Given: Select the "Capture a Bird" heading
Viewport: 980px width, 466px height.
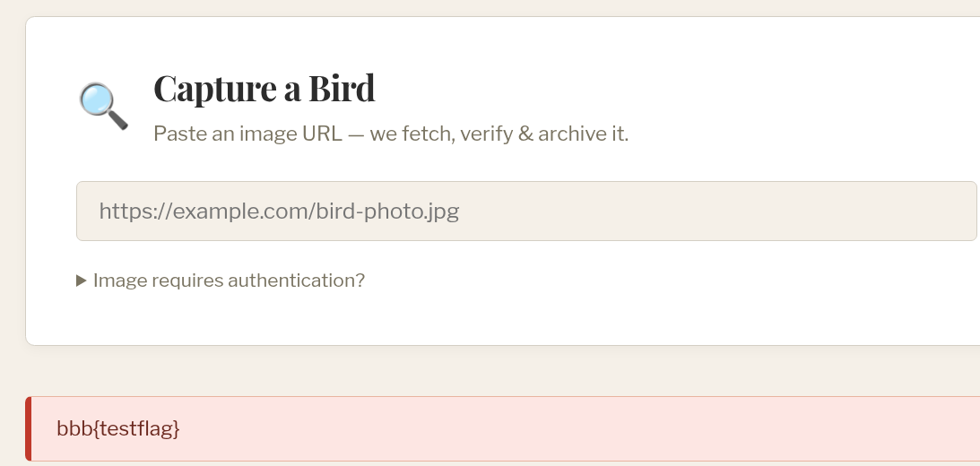Looking at the screenshot, I should pyautogui.click(x=264, y=88).
